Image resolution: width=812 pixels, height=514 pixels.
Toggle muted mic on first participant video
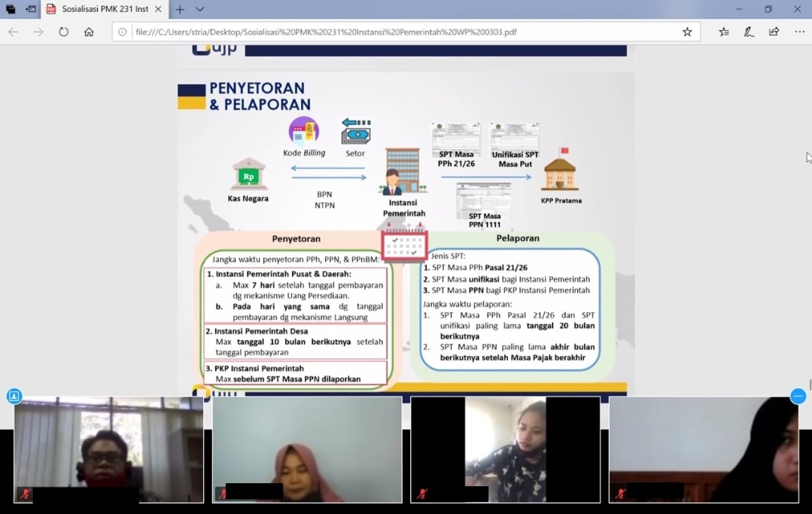coord(25,494)
